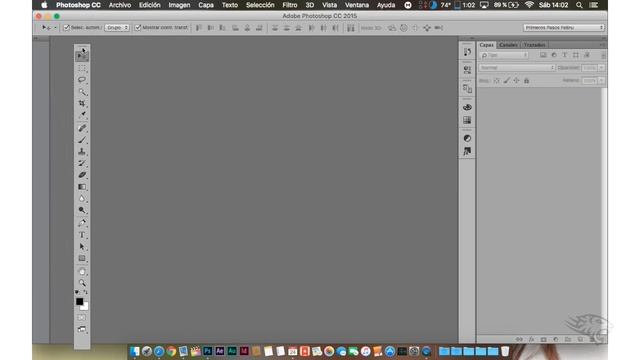Toggle the Selec. autom. checkbox
Image resolution: width=640 pixels, height=360 pixels.
pos(67,28)
